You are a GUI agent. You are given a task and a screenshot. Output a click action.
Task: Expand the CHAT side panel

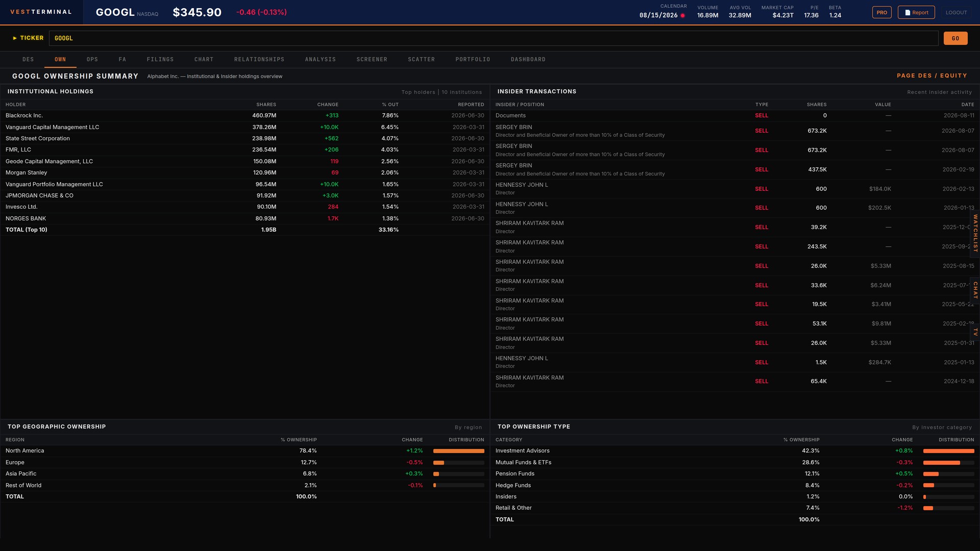point(975,290)
